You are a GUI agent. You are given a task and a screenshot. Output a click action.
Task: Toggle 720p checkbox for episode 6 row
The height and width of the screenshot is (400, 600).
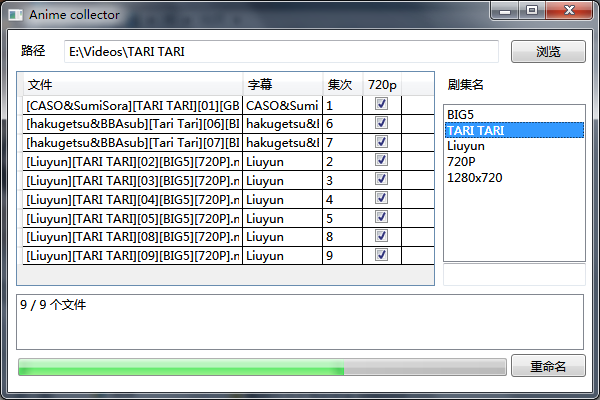click(x=380, y=123)
